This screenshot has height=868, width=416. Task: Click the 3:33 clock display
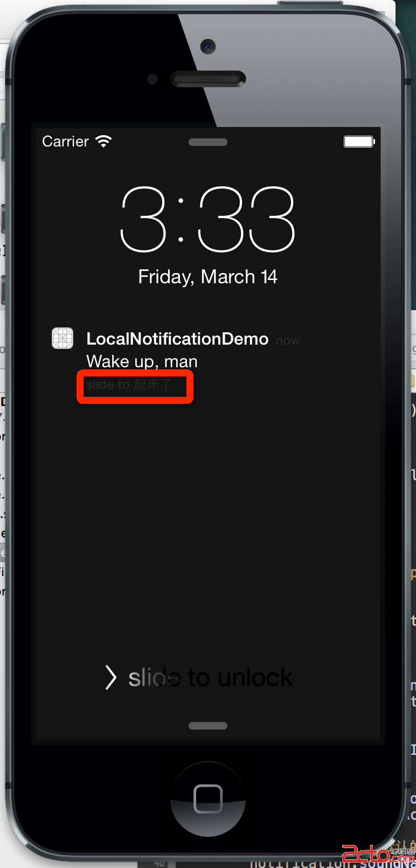tap(208, 219)
